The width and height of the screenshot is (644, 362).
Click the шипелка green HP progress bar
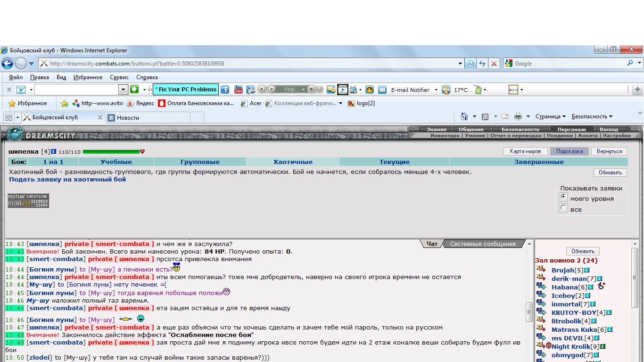[111, 152]
